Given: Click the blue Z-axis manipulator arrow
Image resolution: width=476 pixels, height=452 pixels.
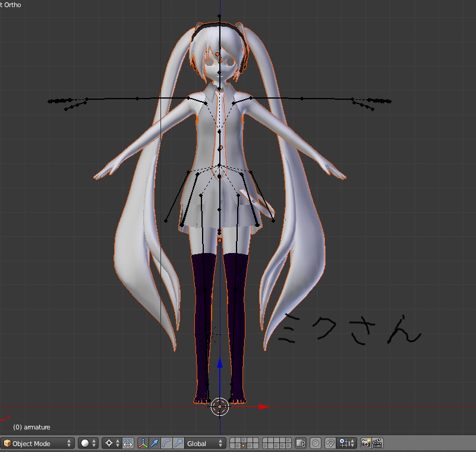Looking at the screenshot, I should click(x=220, y=363).
